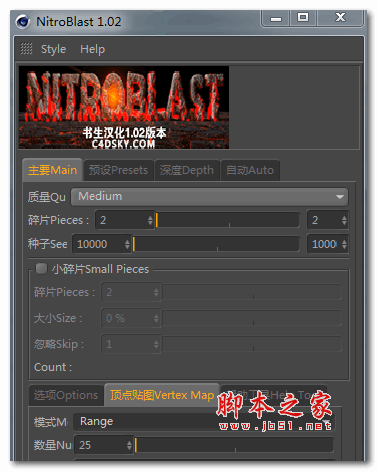Enable the 小碎片Small Pieces checkbox
This screenshot has height=472, width=378.
41,269
